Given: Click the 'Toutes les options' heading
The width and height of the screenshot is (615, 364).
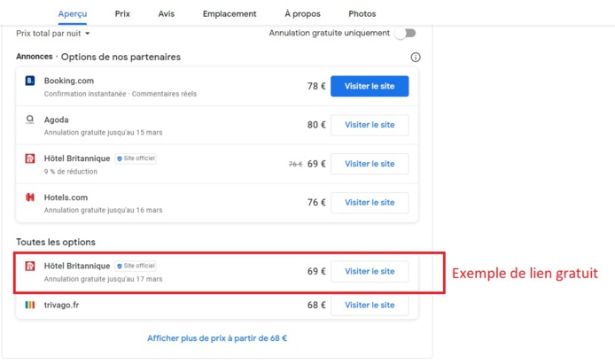Looking at the screenshot, I should tap(56, 242).
